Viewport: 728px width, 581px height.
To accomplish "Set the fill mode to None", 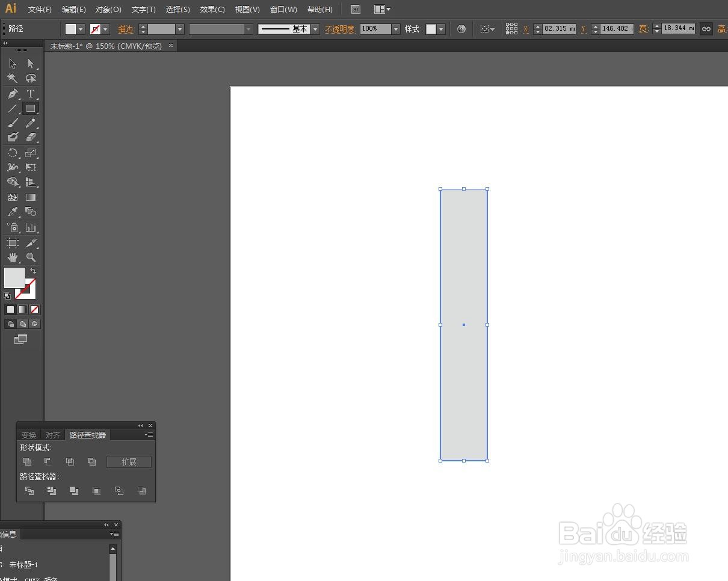I will coord(34,310).
